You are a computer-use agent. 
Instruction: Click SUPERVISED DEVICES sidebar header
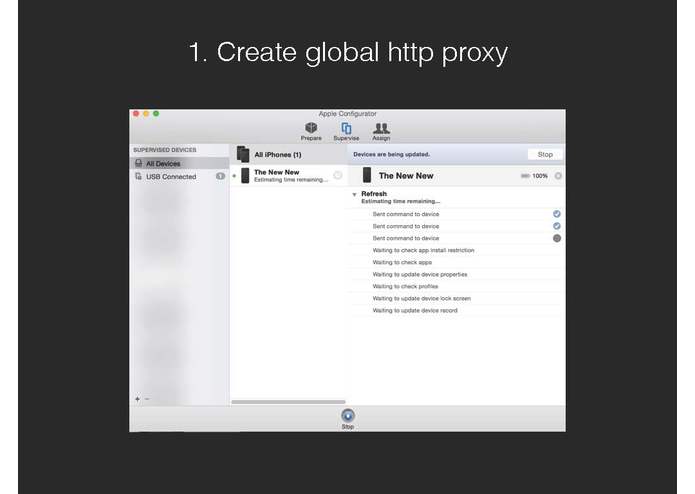(164, 150)
